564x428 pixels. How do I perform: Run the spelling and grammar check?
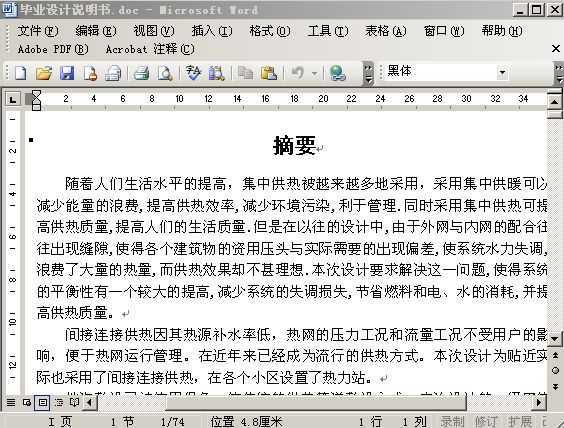click(193, 73)
